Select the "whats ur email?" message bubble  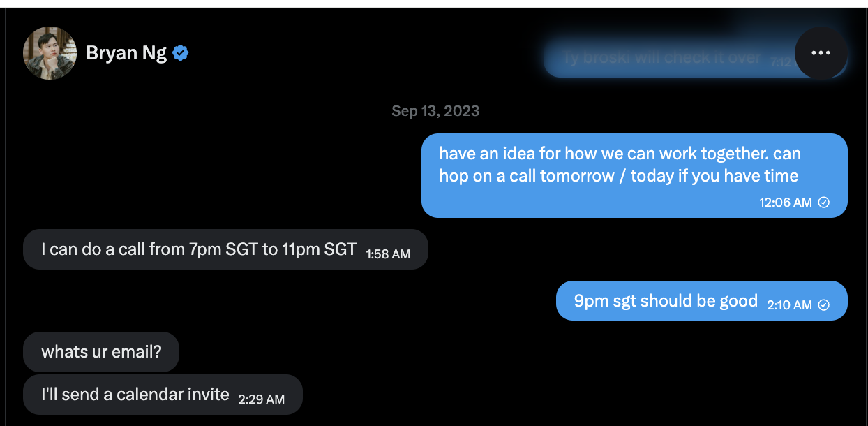100,351
